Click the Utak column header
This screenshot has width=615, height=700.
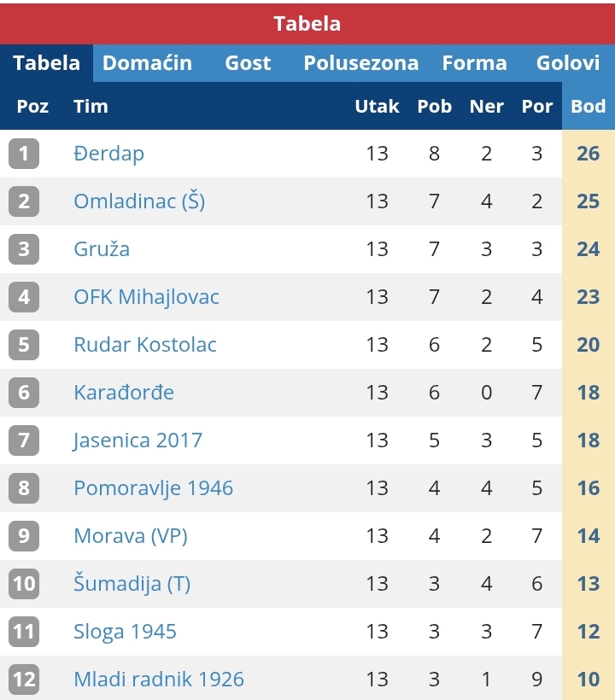[x=377, y=107]
